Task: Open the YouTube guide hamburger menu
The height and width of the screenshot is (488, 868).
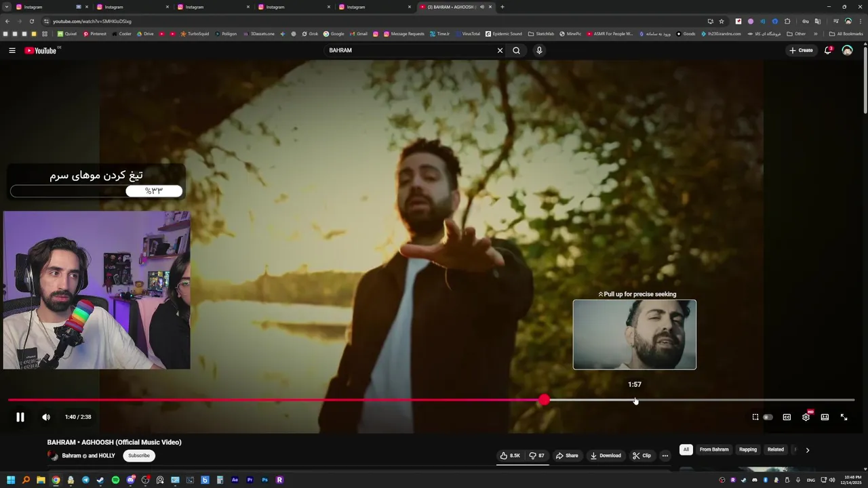Action: click(x=12, y=51)
